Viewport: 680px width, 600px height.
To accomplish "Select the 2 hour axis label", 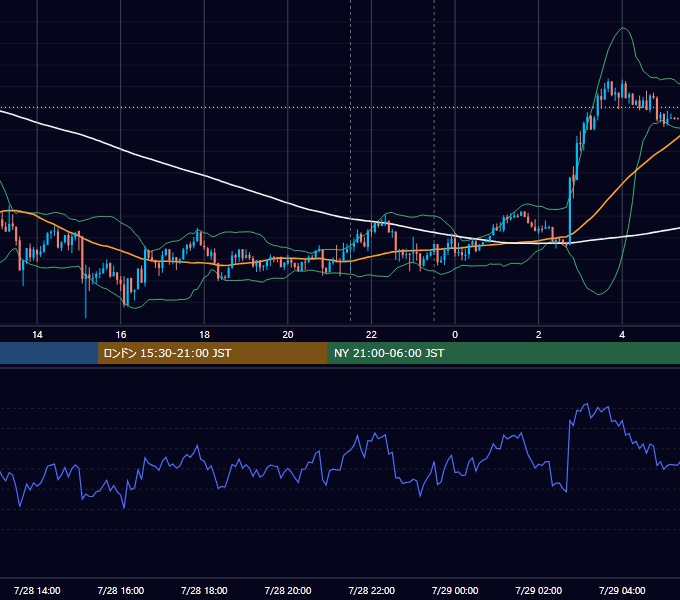I will [x=538, y=335].
